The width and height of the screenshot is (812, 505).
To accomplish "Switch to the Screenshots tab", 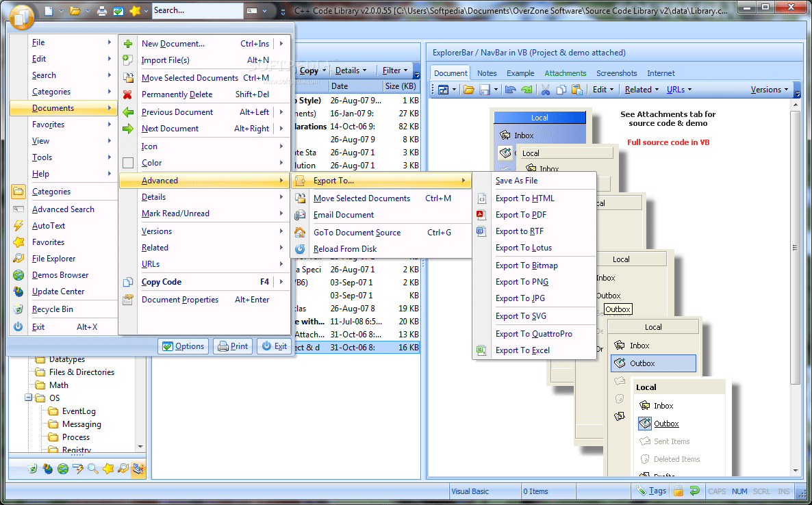I will [x=616, y=73].
